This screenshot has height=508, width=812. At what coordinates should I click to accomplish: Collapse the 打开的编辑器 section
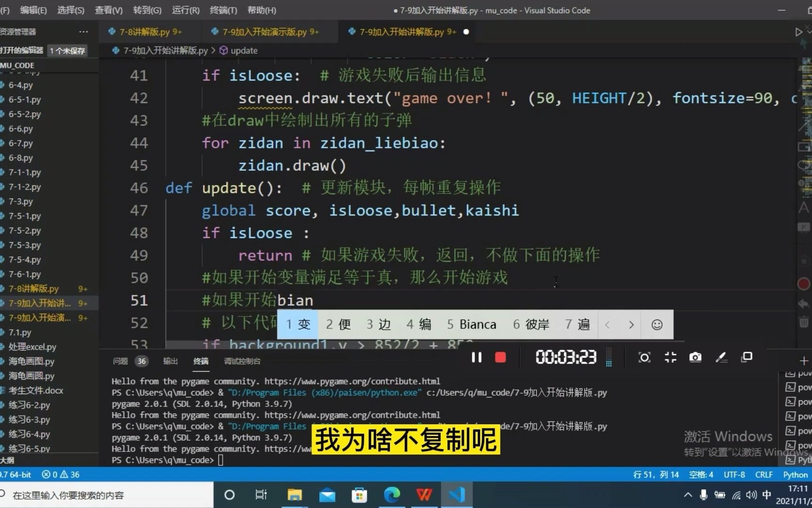[22, 50]
